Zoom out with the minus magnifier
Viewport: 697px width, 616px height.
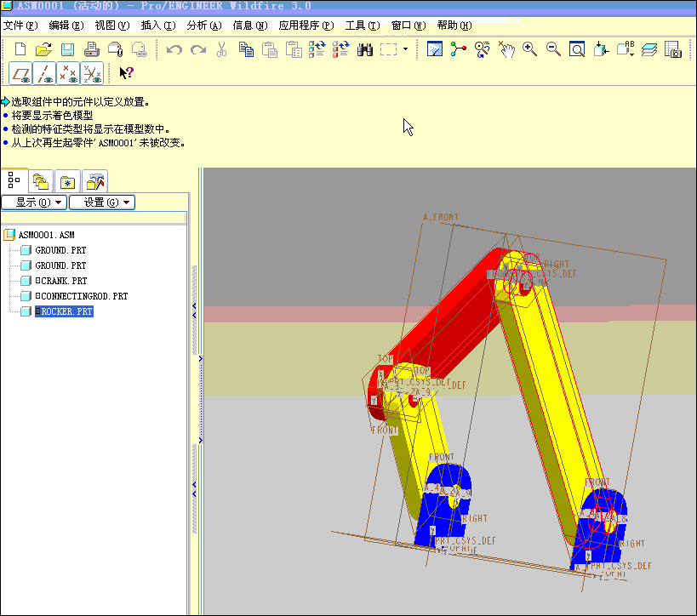553,49
